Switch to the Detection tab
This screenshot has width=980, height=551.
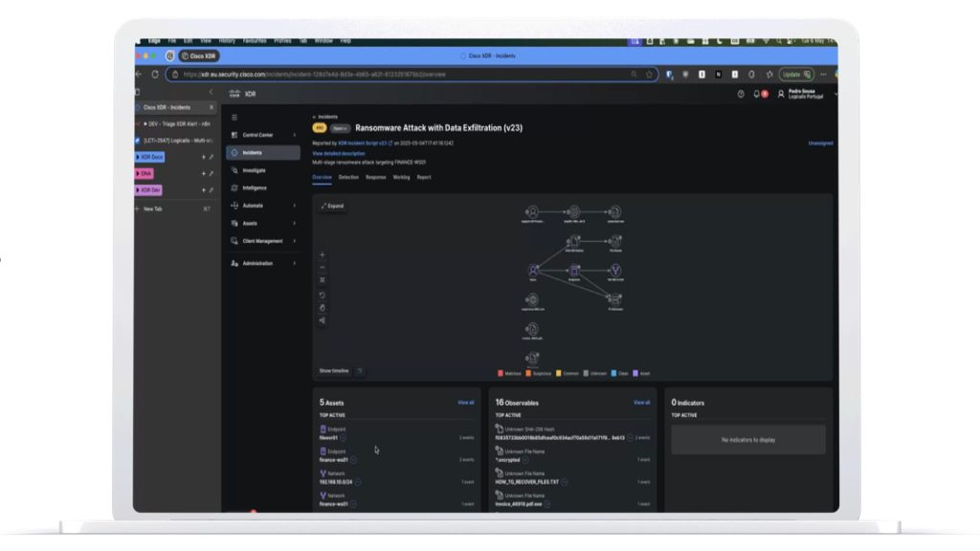click(x=348, y=177)
